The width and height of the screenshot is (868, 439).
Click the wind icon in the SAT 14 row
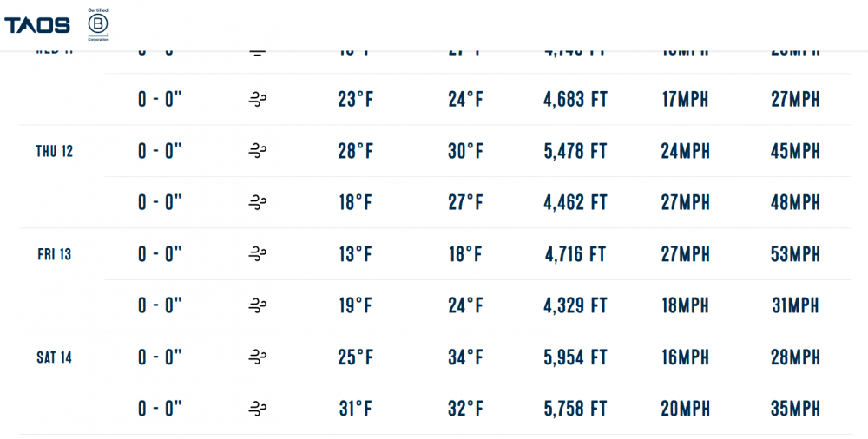(x=257, y=357)
